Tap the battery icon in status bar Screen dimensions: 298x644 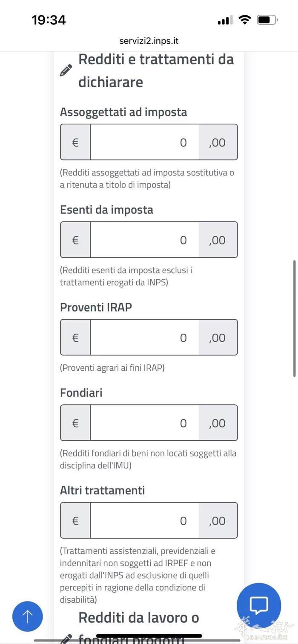coord(267,20)
